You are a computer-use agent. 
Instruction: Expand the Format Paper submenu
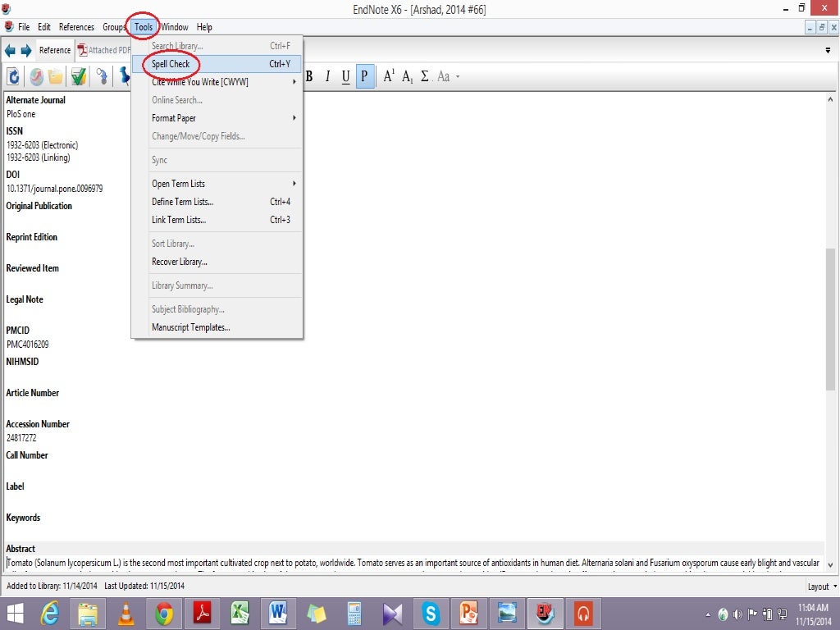click(217, 118)
